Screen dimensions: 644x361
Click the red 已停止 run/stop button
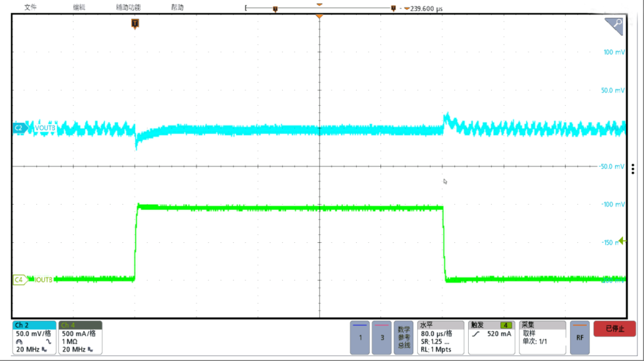(614, 329)
